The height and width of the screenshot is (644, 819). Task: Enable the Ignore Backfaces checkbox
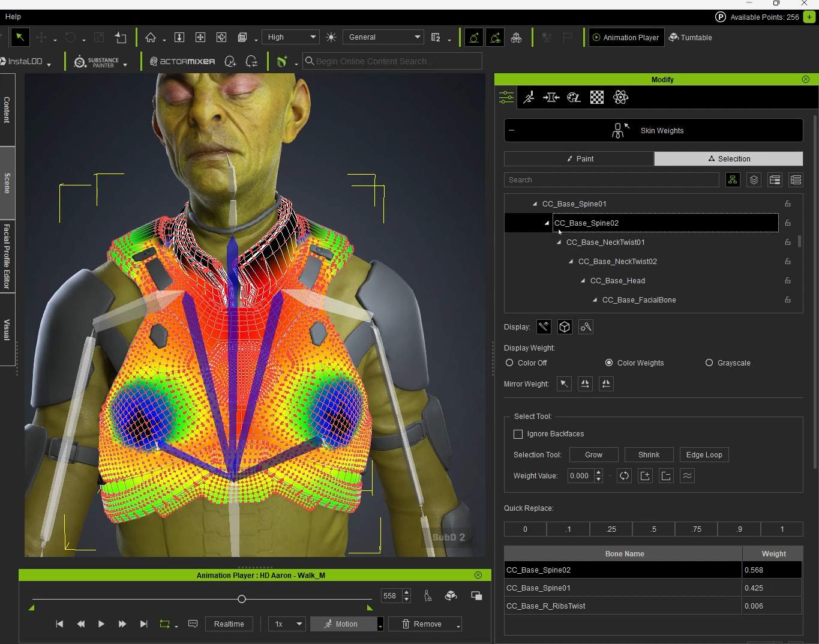pos(518,434)
